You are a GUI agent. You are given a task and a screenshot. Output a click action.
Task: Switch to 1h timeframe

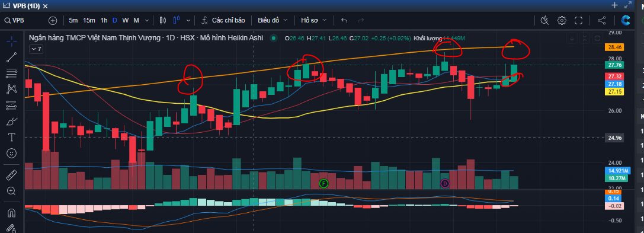coord(104,20)
